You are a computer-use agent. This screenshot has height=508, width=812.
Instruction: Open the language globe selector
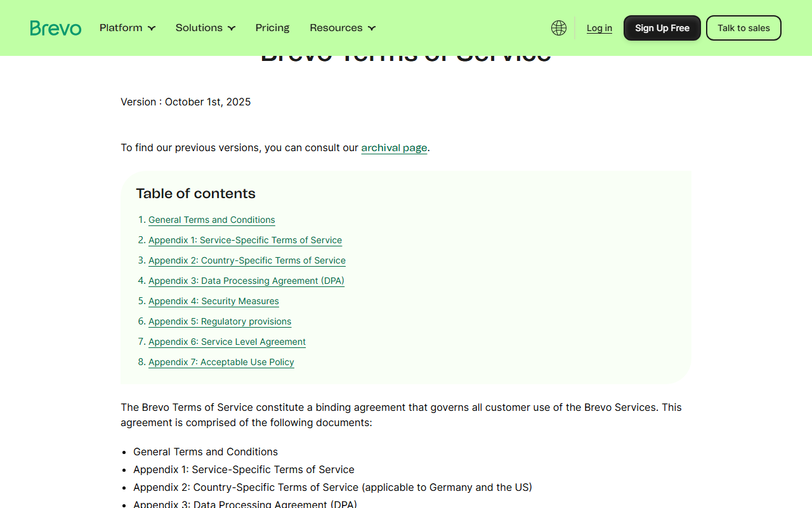click(559, 28)
